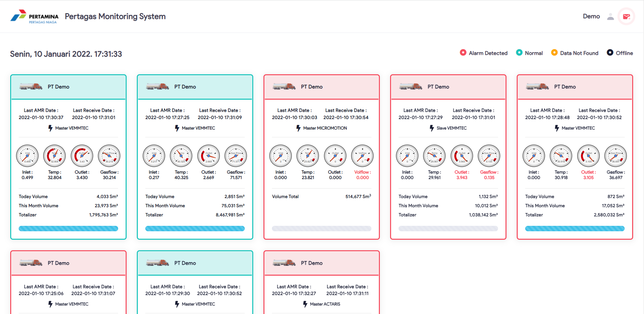Click the Gasflow gauge reading 71.571
The image size is (644, 314).
point(236,156)
